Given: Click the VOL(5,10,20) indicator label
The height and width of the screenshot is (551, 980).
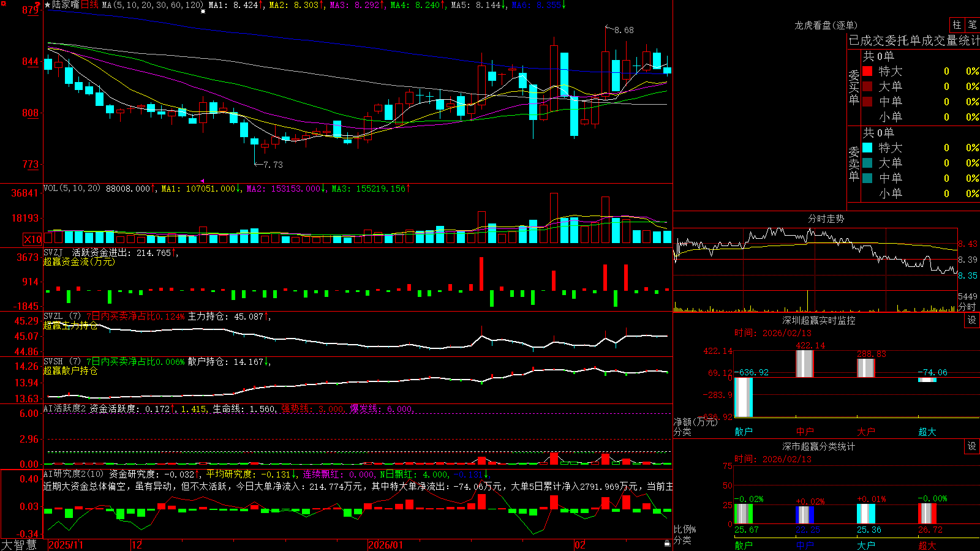Looking at the screenshot, I should 72,189.
